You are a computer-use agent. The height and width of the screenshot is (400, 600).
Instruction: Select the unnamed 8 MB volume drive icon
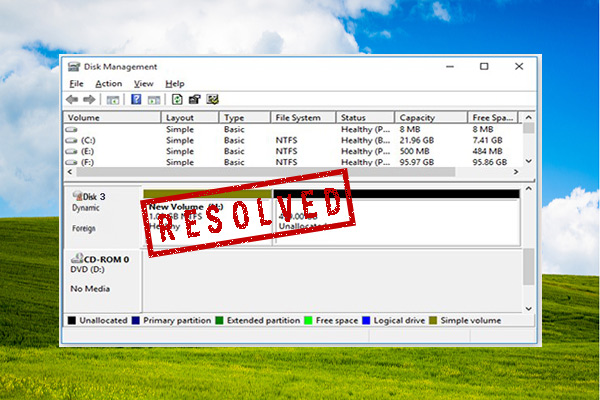point(72,129)
